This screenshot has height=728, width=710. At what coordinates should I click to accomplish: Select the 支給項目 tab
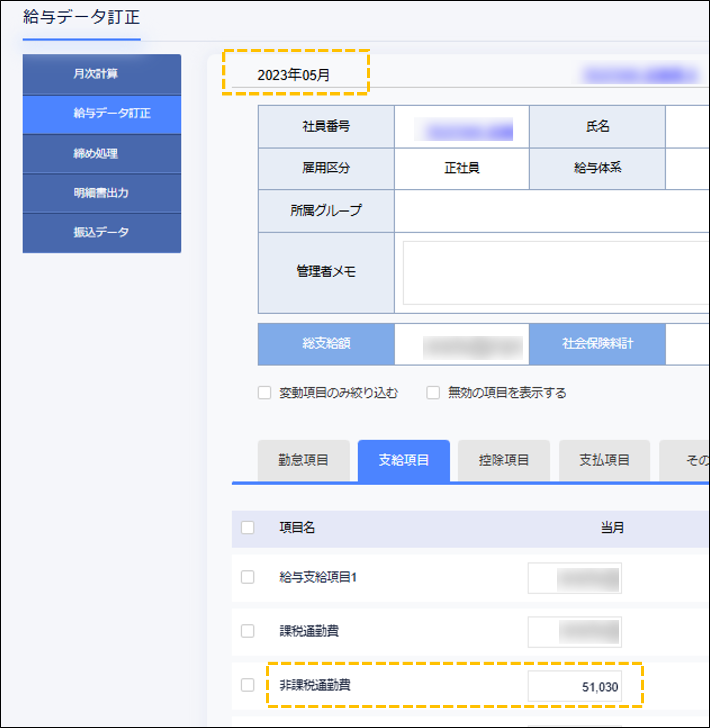point(403,460)
